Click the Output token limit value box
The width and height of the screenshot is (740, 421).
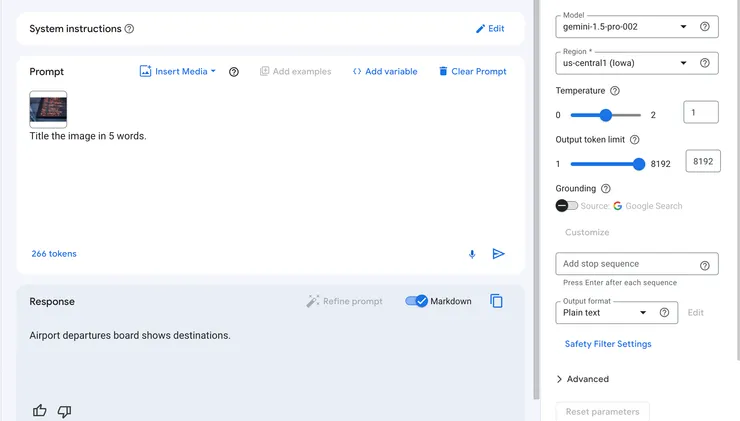coord(703,161)
